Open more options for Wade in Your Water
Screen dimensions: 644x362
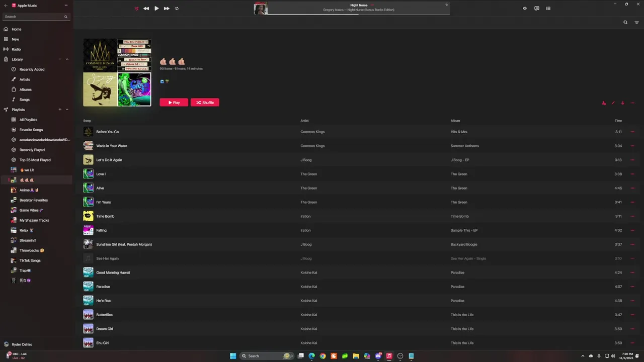(x=632, y=146)
